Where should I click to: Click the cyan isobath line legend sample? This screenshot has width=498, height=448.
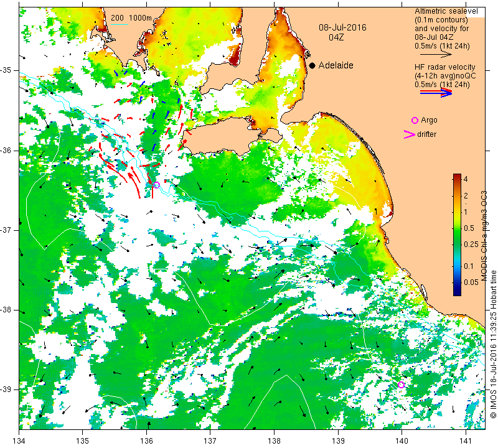click(120, 24)
